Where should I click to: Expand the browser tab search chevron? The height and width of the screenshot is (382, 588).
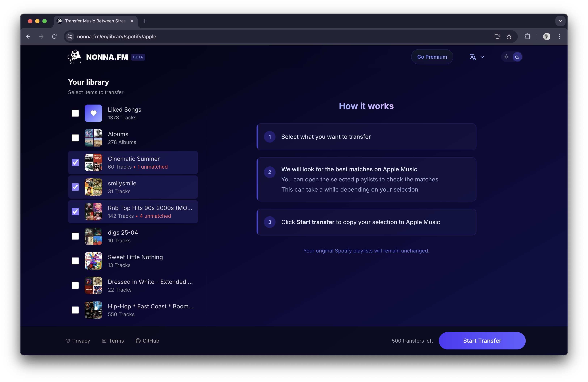click(x=560, y=21)
